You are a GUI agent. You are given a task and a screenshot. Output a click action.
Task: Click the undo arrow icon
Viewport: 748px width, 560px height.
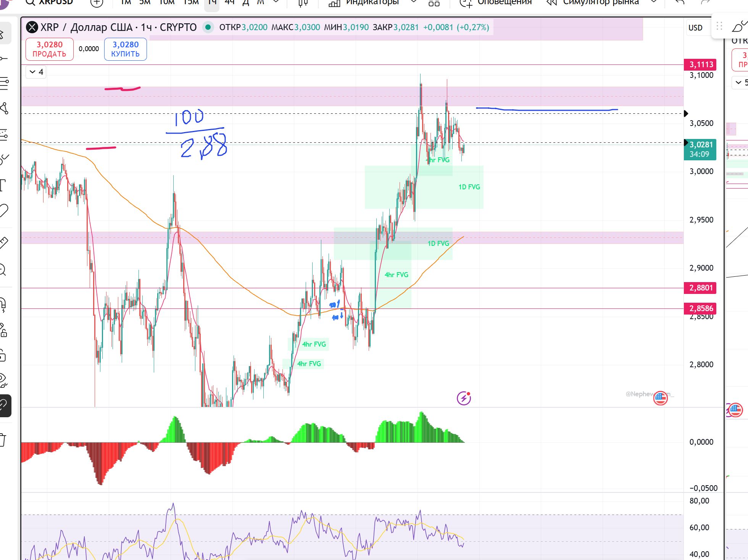point(680,2)
